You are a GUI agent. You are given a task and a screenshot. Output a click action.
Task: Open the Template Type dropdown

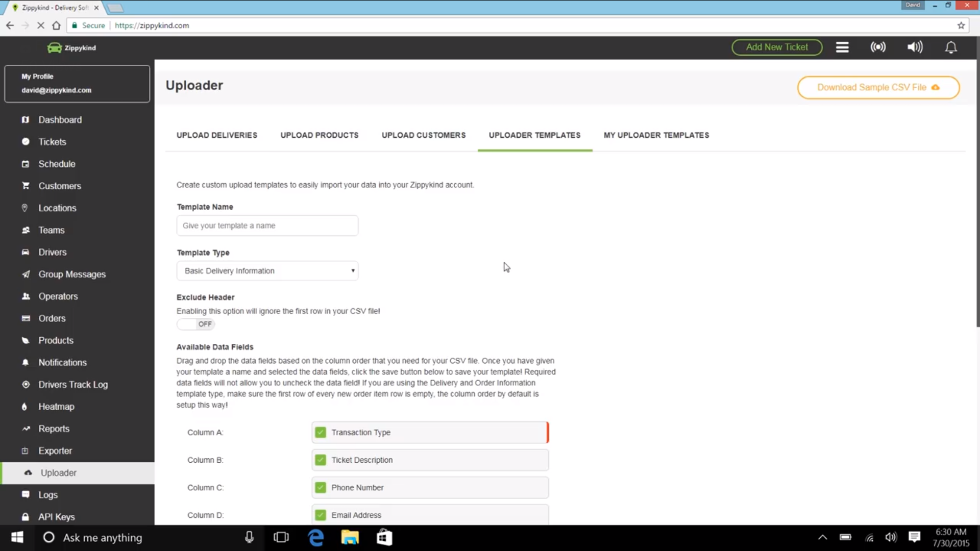tap(267, 270)
